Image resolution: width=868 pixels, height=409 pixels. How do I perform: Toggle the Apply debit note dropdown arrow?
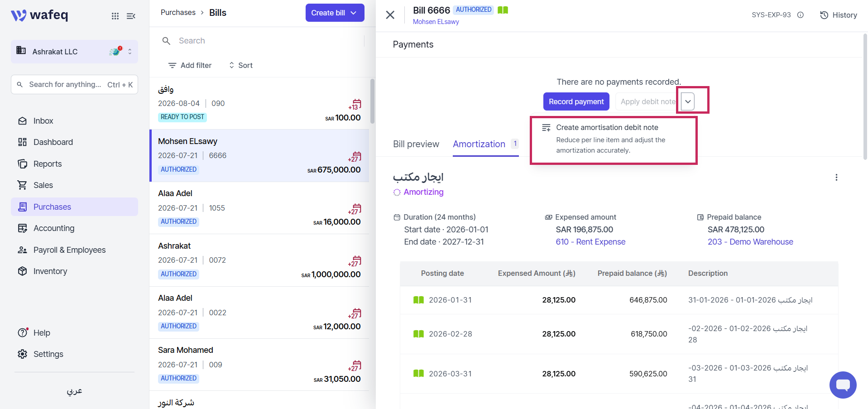[688, 101]
